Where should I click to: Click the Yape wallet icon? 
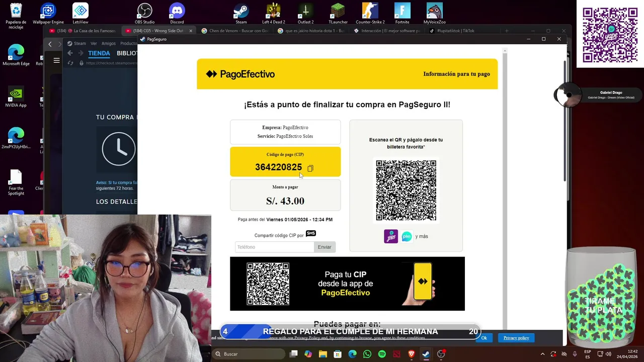tap(391, 236)
